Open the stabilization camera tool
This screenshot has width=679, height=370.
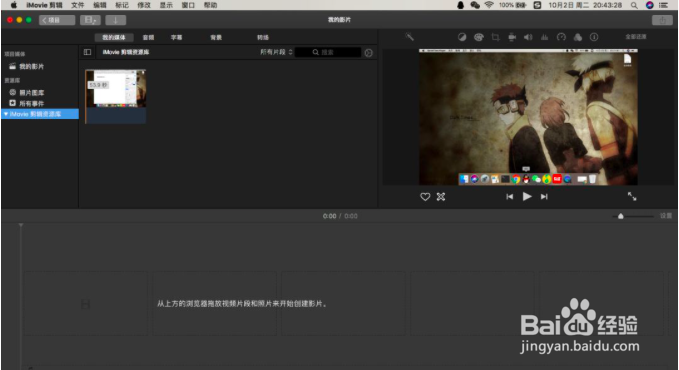click(512, 37)
